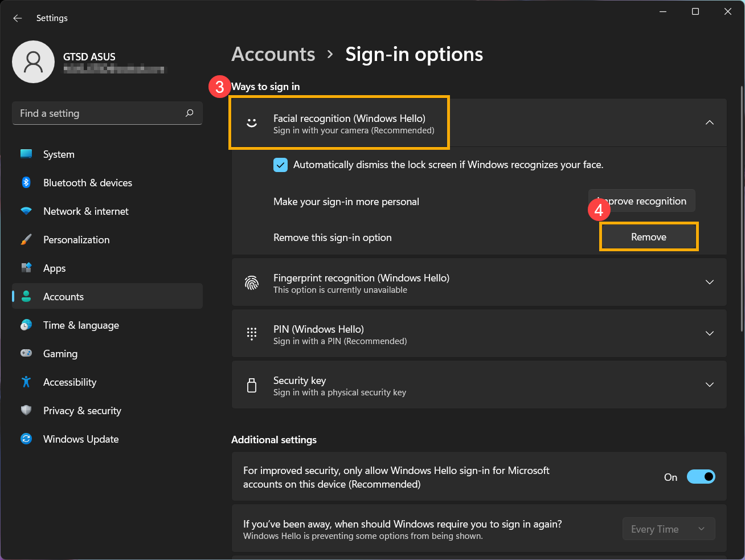Image resolution: width=745 pixels, height=560 pixels.
Task: Open the GTSD ASUS profile picture
Action: pos(33,62)
